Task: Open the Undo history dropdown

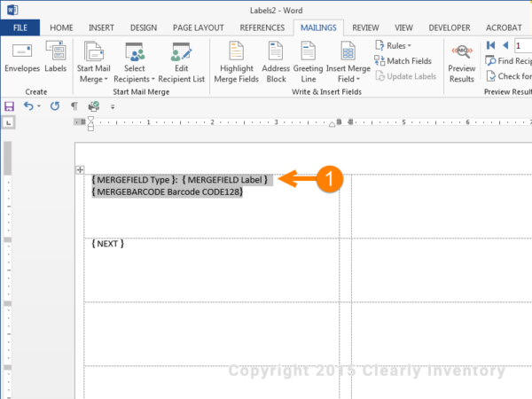Action: pos(39,106)
